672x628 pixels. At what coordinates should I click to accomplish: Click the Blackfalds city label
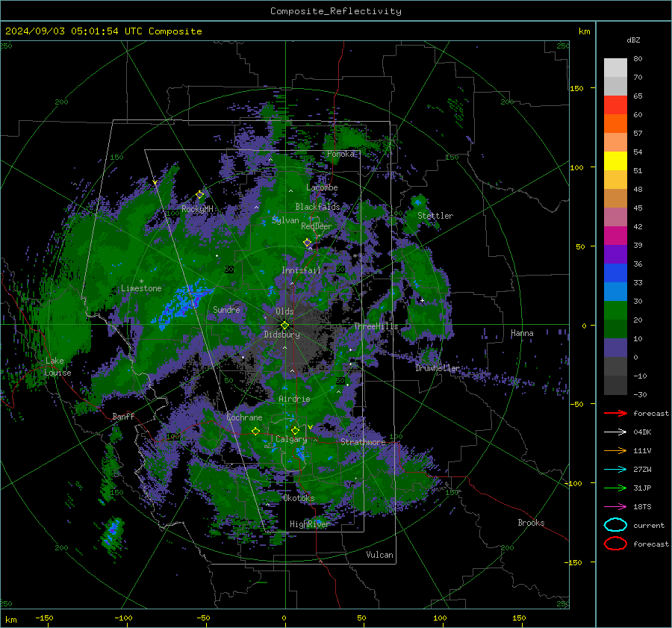[317, 207]
